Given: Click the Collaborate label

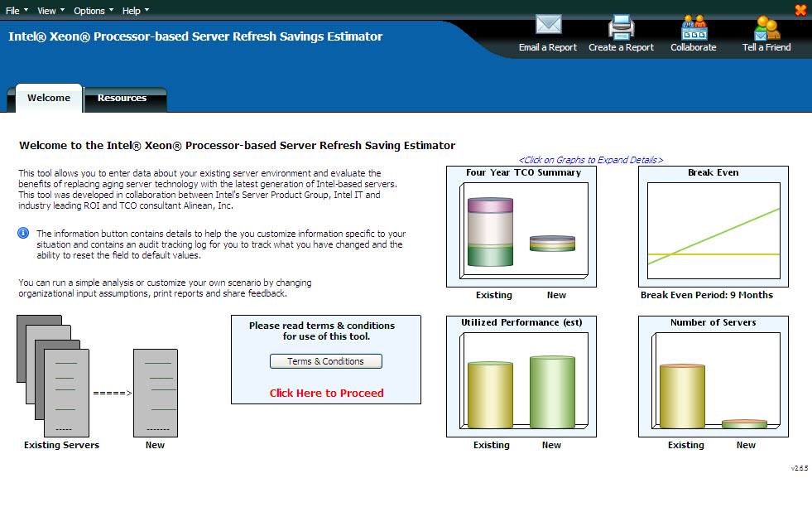Looking at the screenshot, I should pos(694,47).
